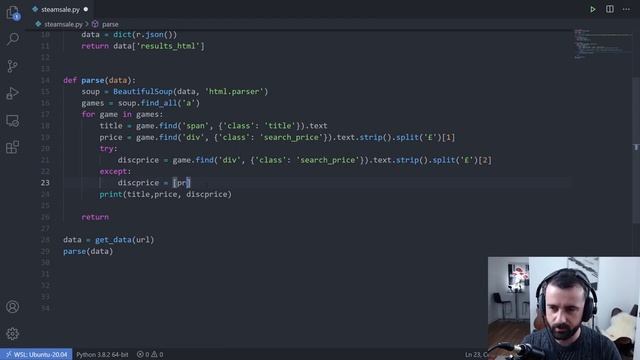Viewport: 640px width, 360px height.
Task: Click line number 23 in the gutter
Action: point(45,183)
